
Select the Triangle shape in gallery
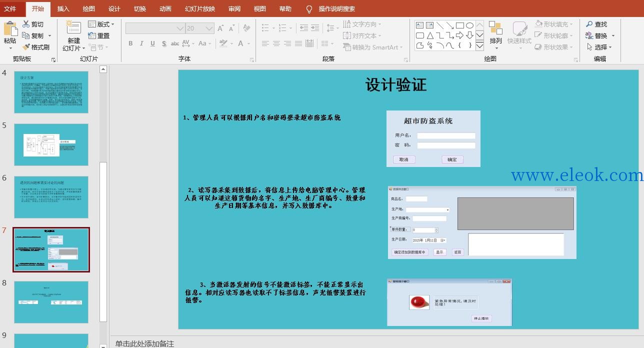tap(430, 35)
